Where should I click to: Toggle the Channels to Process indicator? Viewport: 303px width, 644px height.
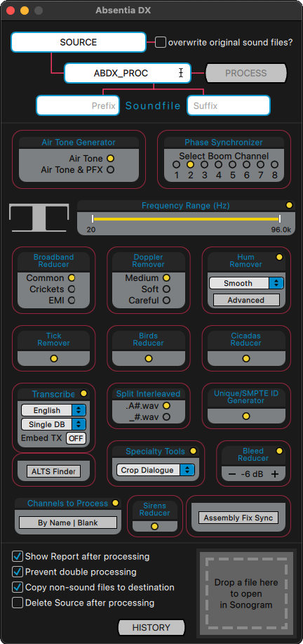coord(115,503)
